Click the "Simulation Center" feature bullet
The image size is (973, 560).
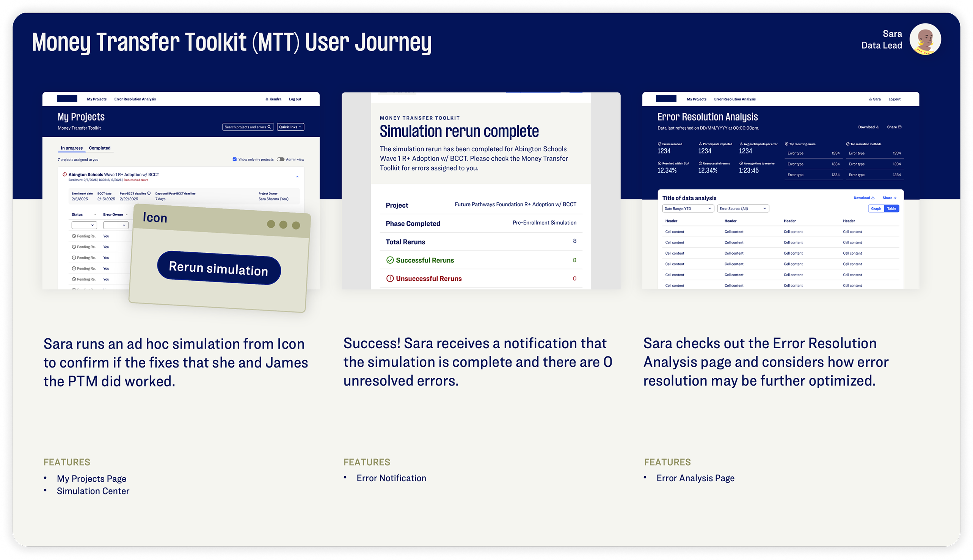93,491
